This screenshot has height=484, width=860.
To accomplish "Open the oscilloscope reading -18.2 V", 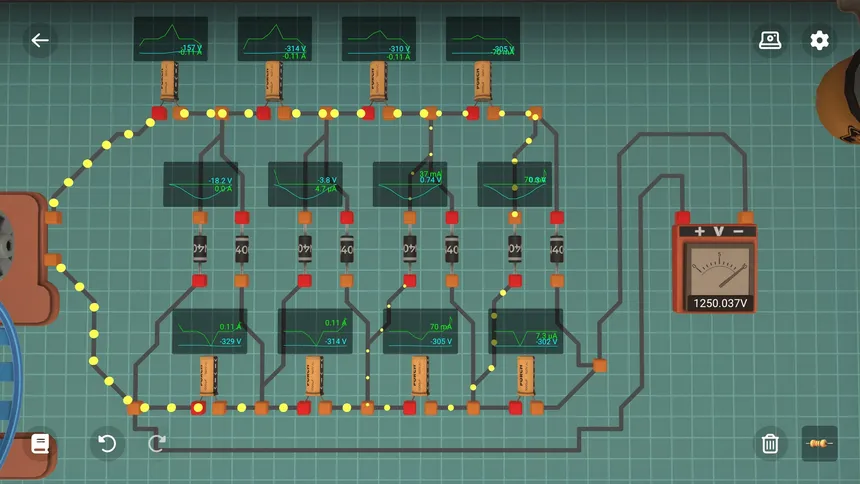I will click(x=201, y=184).
